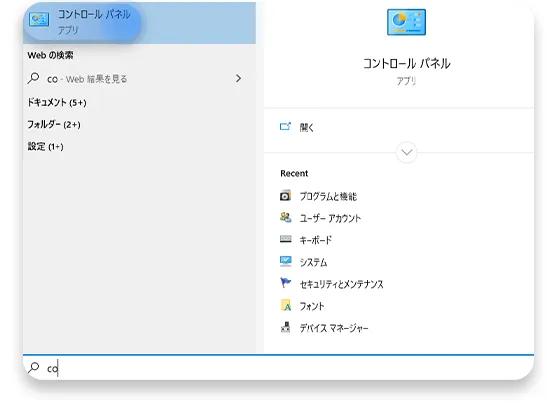Open フォルダー (2+) results group
This screenshot has height=404, width=560.
tap(54, 124)
